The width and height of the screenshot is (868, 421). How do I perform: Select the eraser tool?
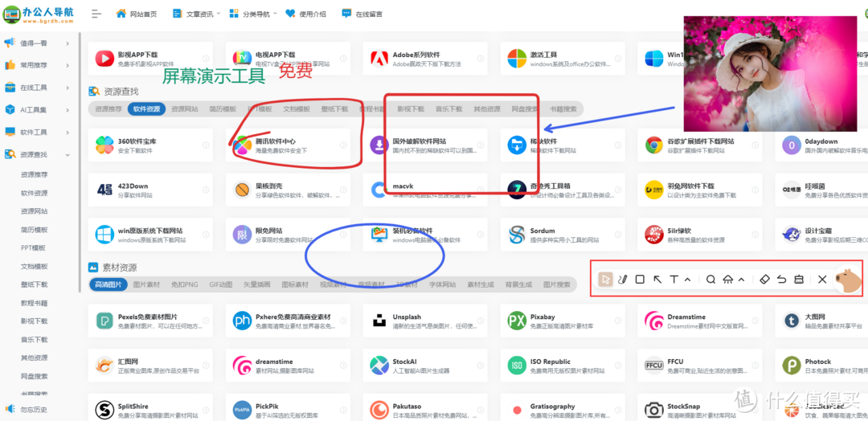tap(764, 280)
